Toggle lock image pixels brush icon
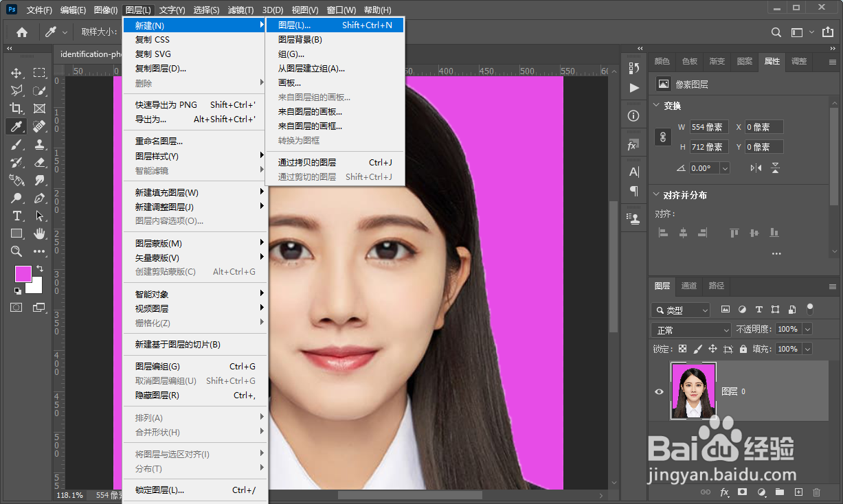The height and width of the screenshot is (504, 843). pyautogui.click(x=698, y=349)
